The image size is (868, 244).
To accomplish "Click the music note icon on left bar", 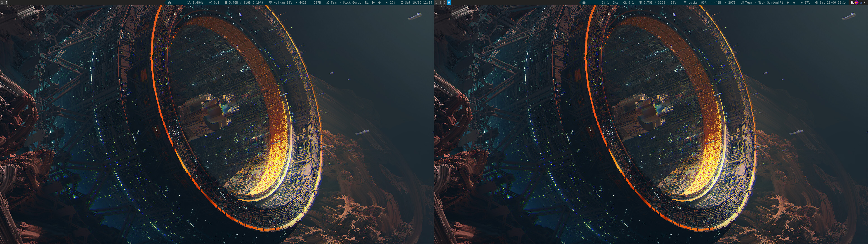I will click(x=328, y=3).
